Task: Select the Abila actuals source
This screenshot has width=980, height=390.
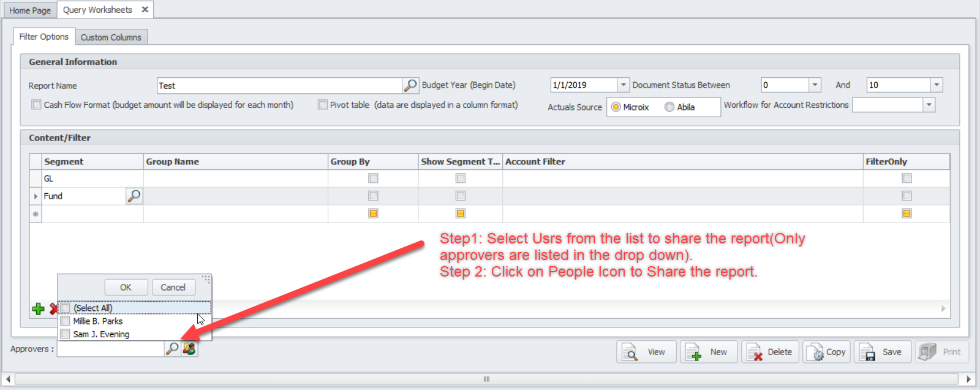Action: coord(669,107)
